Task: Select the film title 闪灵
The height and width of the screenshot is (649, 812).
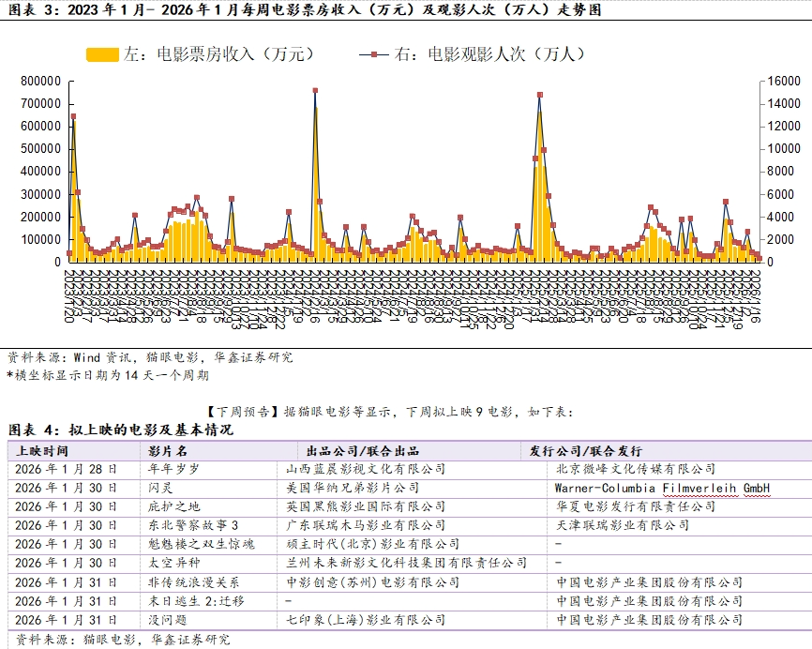Action: click(x=160, y=488)
